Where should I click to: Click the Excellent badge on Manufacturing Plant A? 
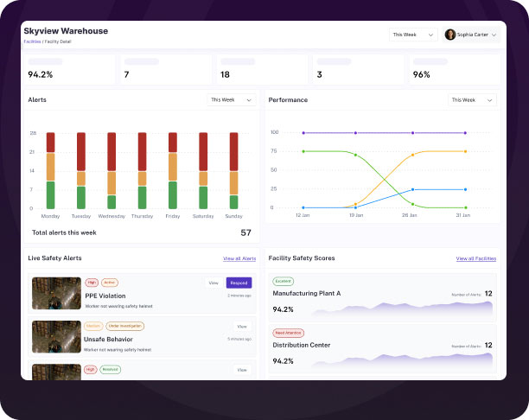point(283,281)
